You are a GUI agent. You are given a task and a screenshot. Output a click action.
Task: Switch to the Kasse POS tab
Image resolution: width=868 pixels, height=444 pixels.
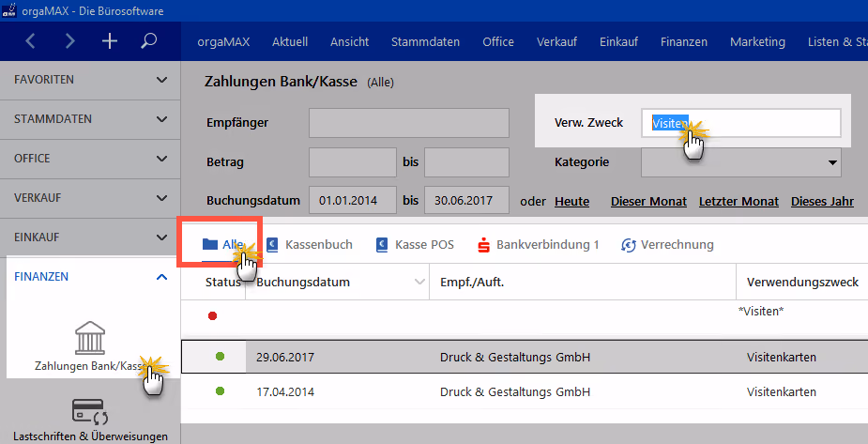415,245
